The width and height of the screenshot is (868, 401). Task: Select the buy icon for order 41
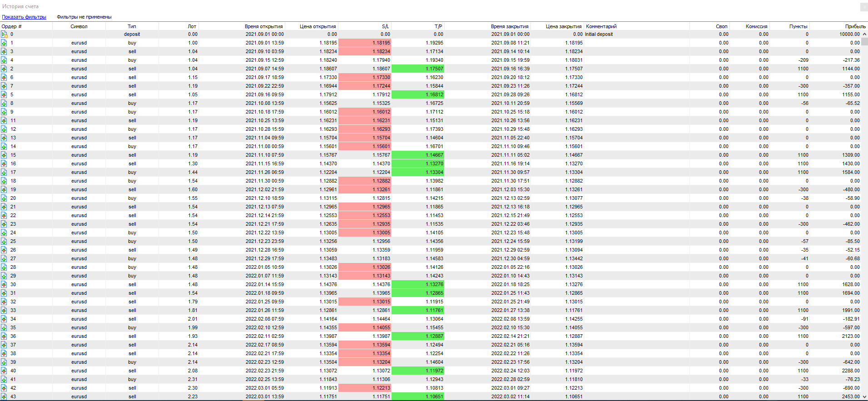(4, 380)
